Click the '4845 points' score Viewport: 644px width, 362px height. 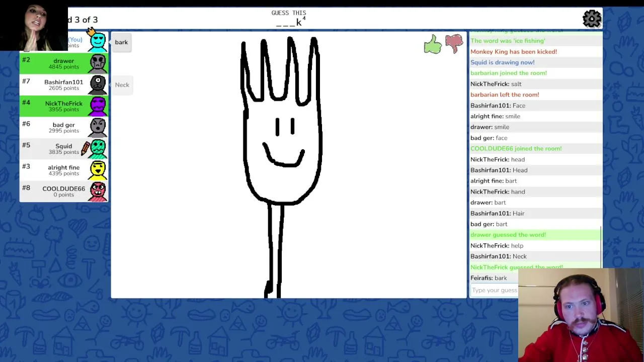click(63, 67)
